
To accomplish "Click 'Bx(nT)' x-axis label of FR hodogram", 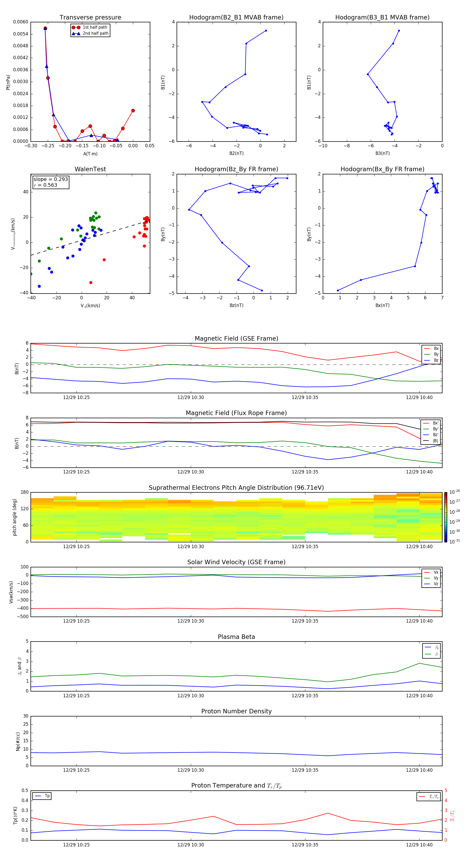I will click(382, 305).
